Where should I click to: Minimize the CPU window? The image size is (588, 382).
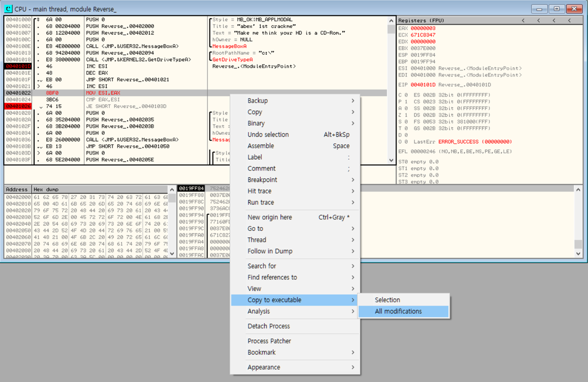(x=540, y=9)
